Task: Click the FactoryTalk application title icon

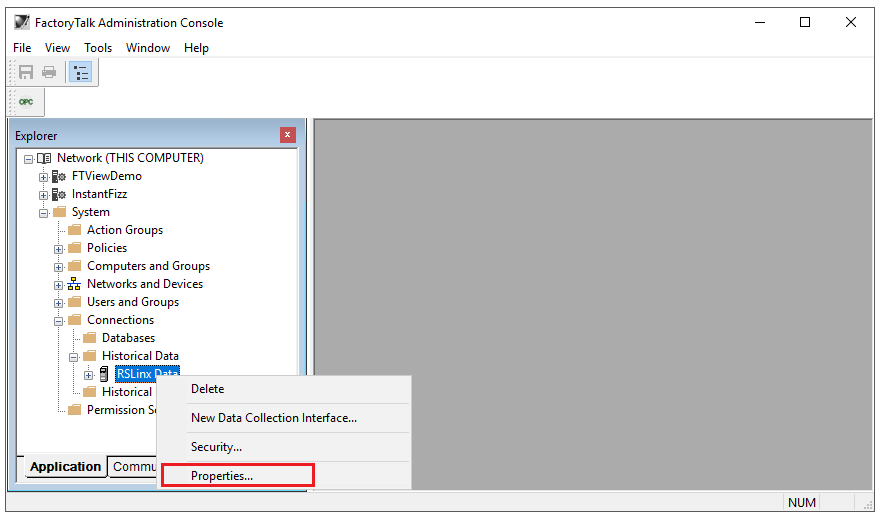Action: [21, 22]
